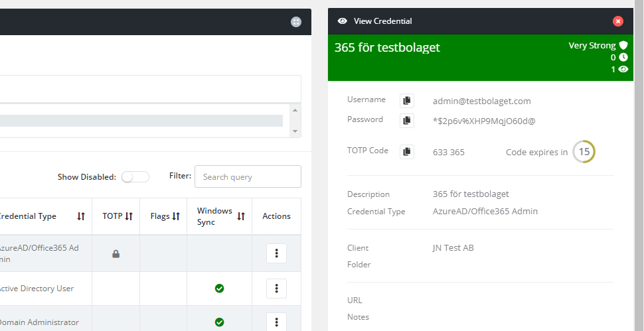Click the '365 för testbolaget' green header title
Image resolution: width=644 pixels, height=331 pixels.
(387, 47)
